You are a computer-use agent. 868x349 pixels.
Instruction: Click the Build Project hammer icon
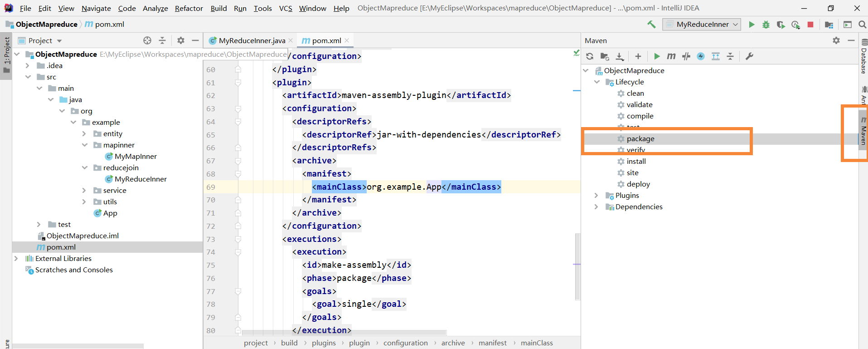click(651, 25)
